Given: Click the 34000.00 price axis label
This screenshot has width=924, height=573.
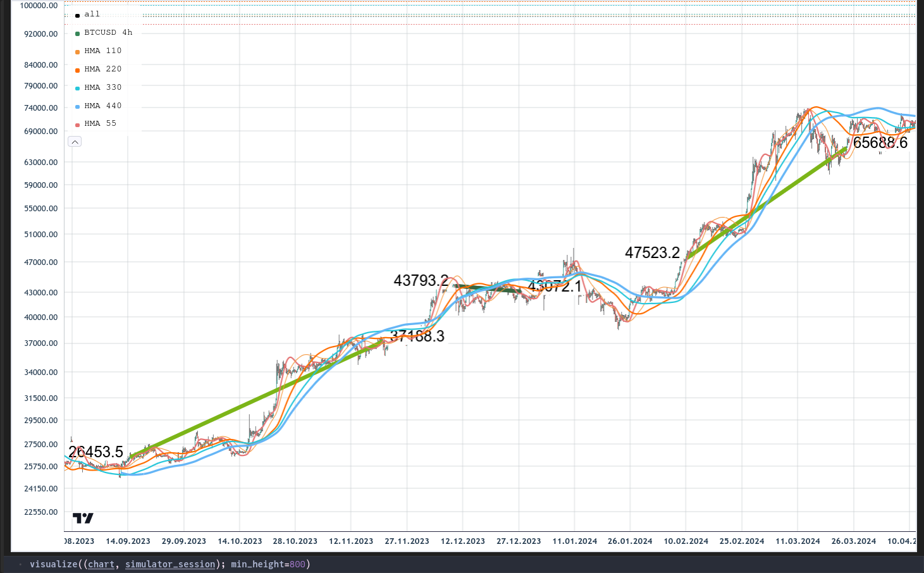Looking at the screenshot, I should [x=41, y=372].
